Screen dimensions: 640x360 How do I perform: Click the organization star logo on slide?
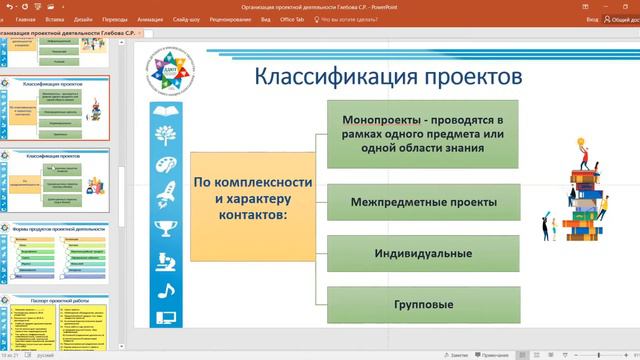click(170, 71)
